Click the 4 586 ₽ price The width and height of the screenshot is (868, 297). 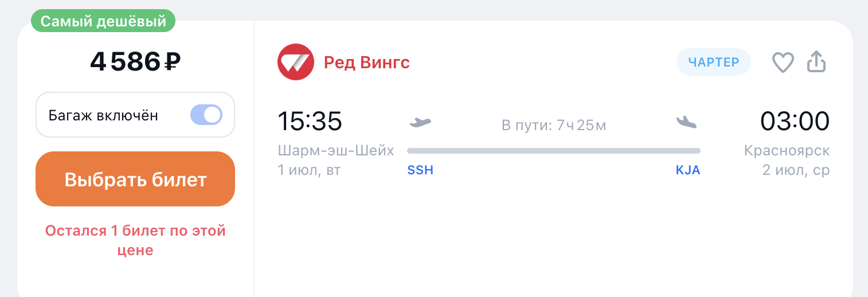tap(135, 61)
